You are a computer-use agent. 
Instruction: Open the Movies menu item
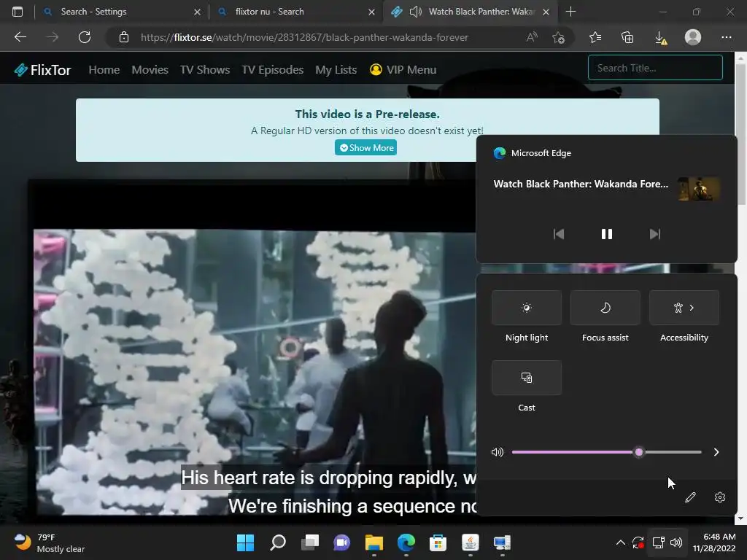pyautogui.click(x=150, y=70)
